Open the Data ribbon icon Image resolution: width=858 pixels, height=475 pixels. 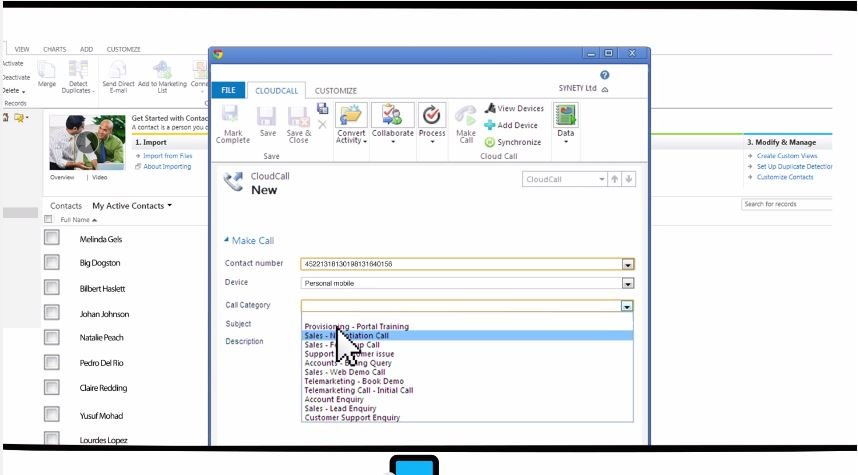pyautogui.click(x=566, y=116)
